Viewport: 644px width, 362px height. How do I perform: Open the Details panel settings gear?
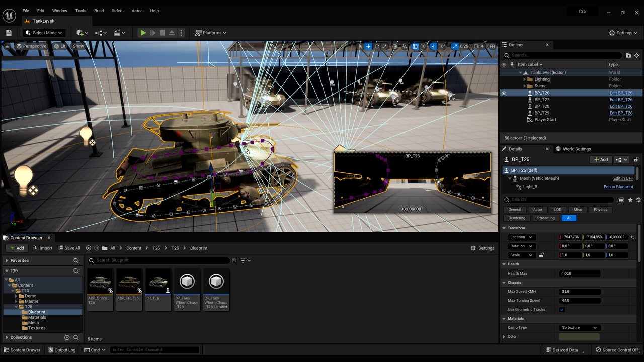[x=638, y=200]
